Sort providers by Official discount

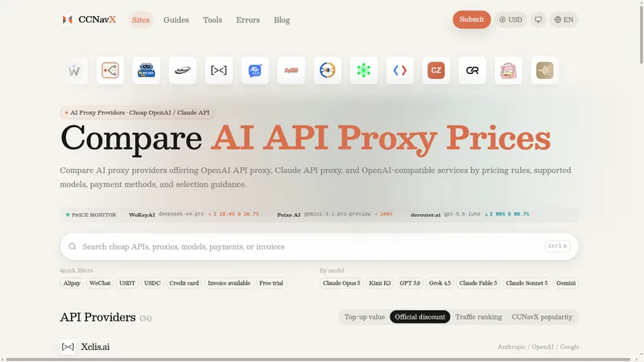tap(419, 317)
